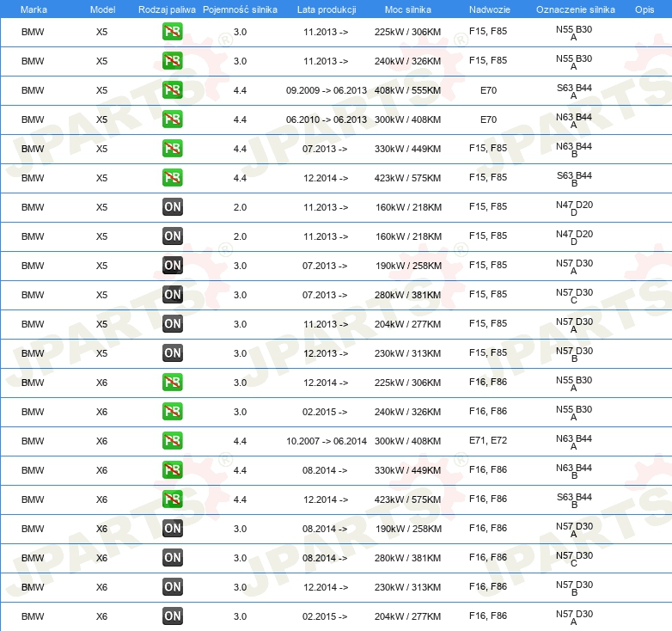Image resolution: width=672 pixels, height=631 pixels.
Task: Click the ON diesel icon for X6 230kW / 313KM
Action: point(172,587)
